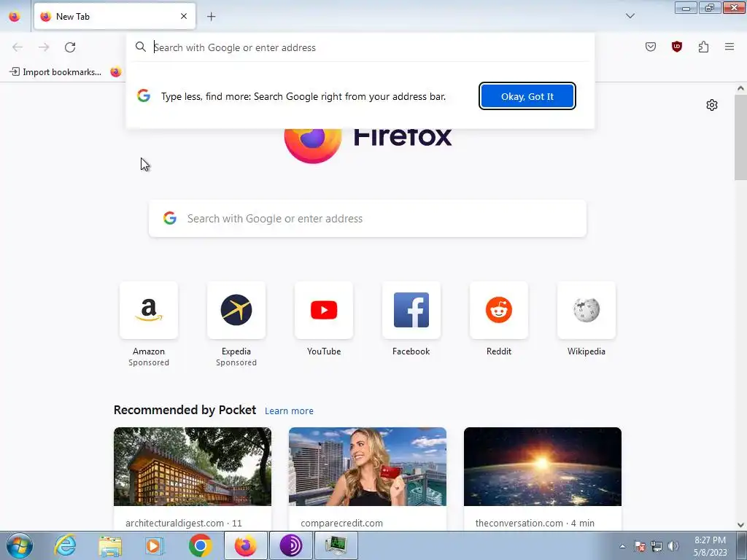The width and height of the screenshot is (747, 560).
Task: Click the Firefox bookmark icon in bookmarks toolbar
Action: click(116, 72)
